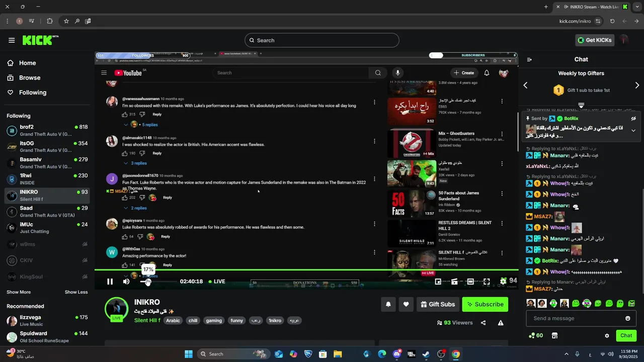644x362 pixels.
Task: Click Show More under Following
Action: click(19, 292)
